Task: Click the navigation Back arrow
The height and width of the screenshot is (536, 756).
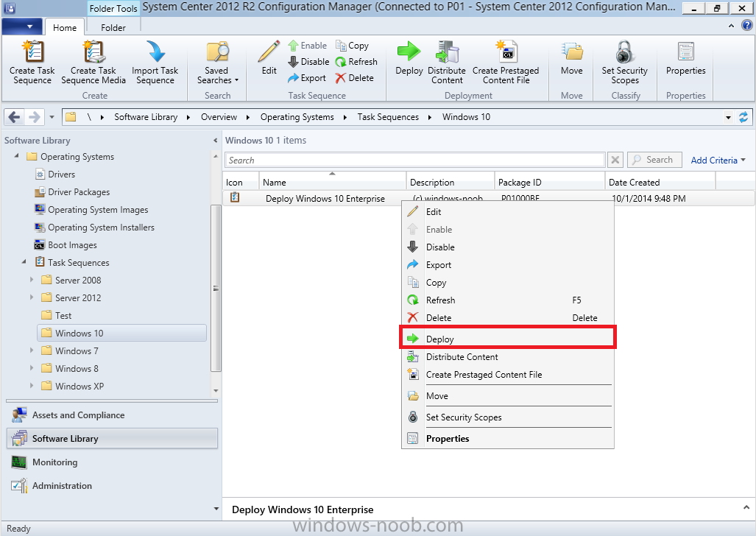Action: (x=15, y=117)
